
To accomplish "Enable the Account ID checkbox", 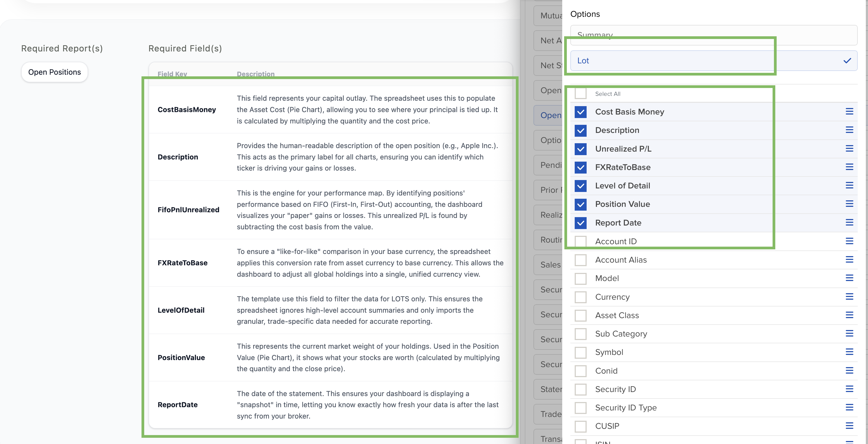I will [580, 241].
